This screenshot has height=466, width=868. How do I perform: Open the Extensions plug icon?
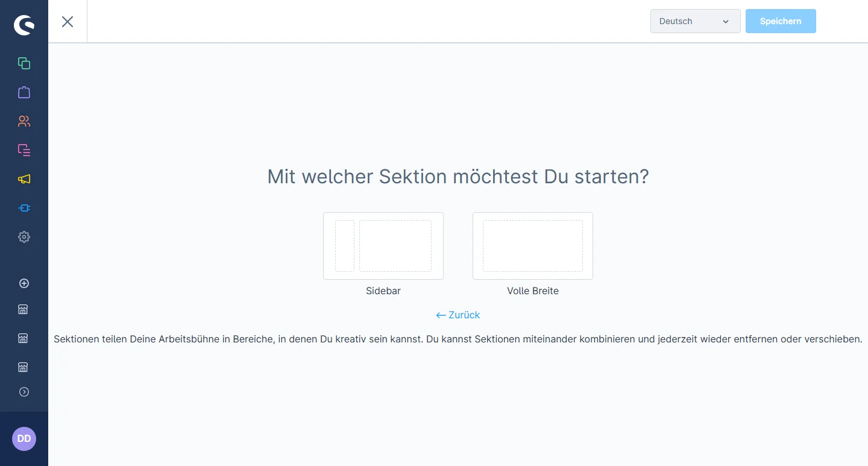point(24,208)
